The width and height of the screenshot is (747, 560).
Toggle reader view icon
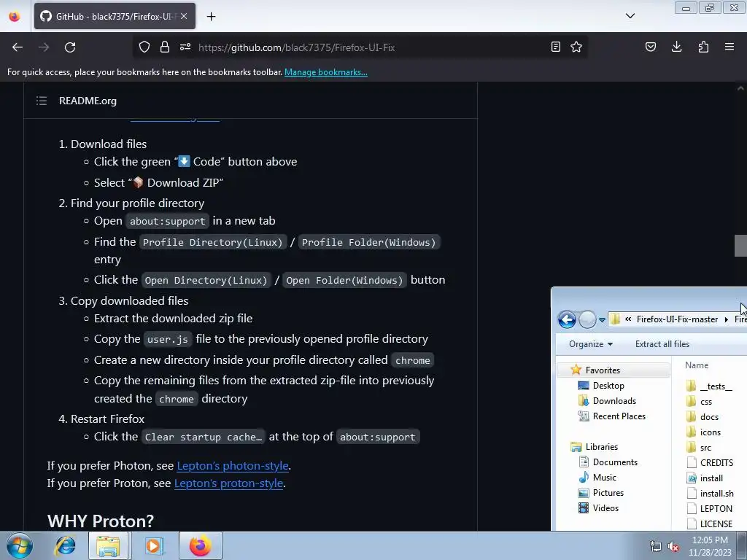coord(555,47)
